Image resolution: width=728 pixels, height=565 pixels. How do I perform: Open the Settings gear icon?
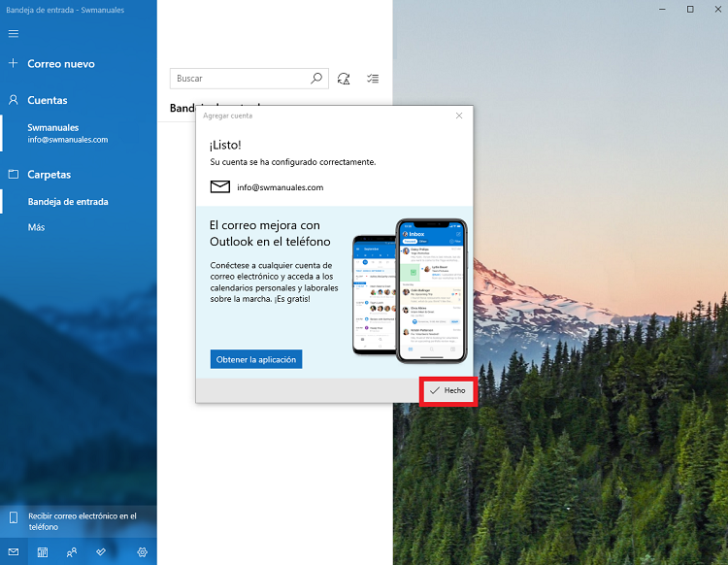(x=142, y=552)
